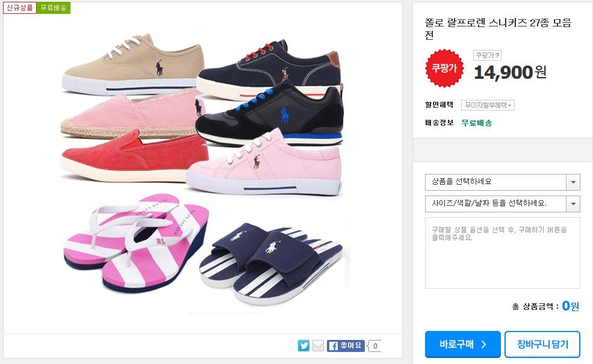Open the 쿠팡가? help tooltip
The width and height of the screenshot is (593, 364).
[487, 55]
